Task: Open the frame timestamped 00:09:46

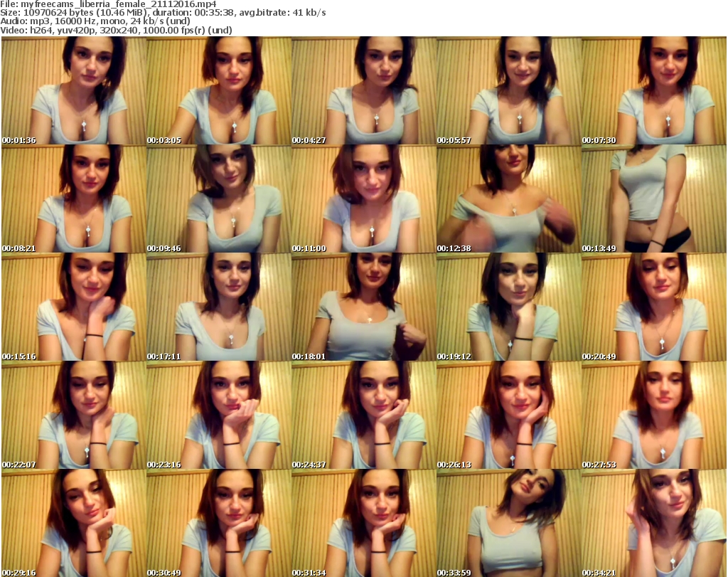Action: click(x=219, y=198)
